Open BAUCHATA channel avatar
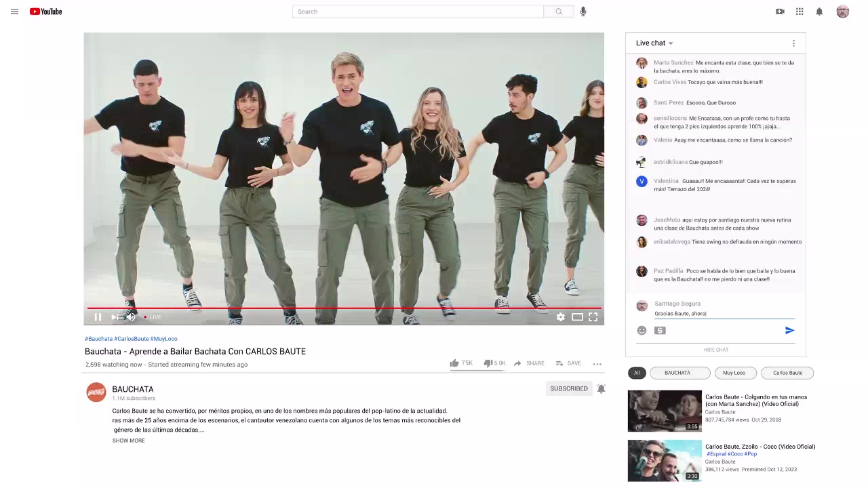The image size is (868, 488). (x=96, y=392)
